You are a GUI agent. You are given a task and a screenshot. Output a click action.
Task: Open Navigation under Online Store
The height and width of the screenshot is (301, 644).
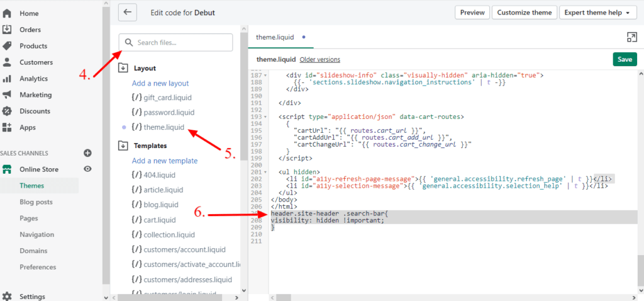(37, 234)
